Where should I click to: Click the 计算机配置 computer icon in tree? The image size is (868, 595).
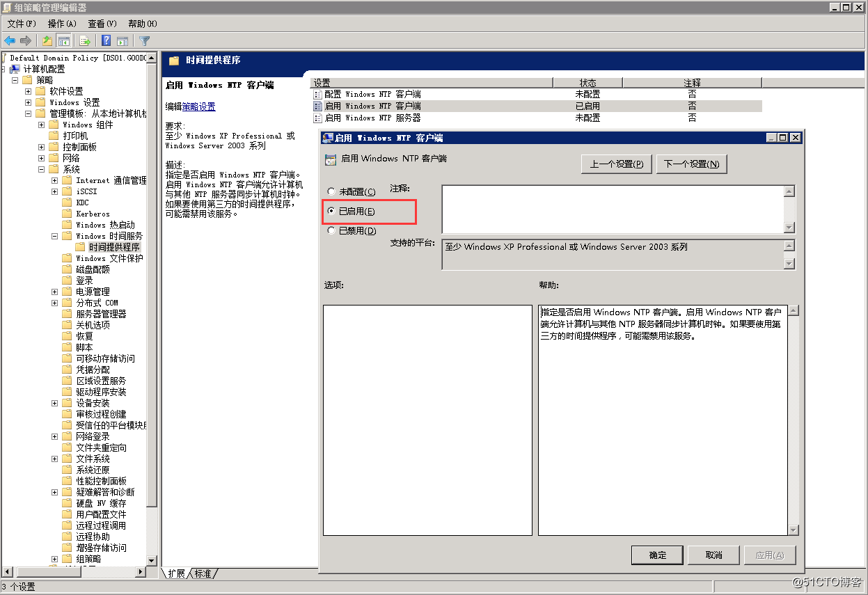pyautogui.click(x=15, y=69)
